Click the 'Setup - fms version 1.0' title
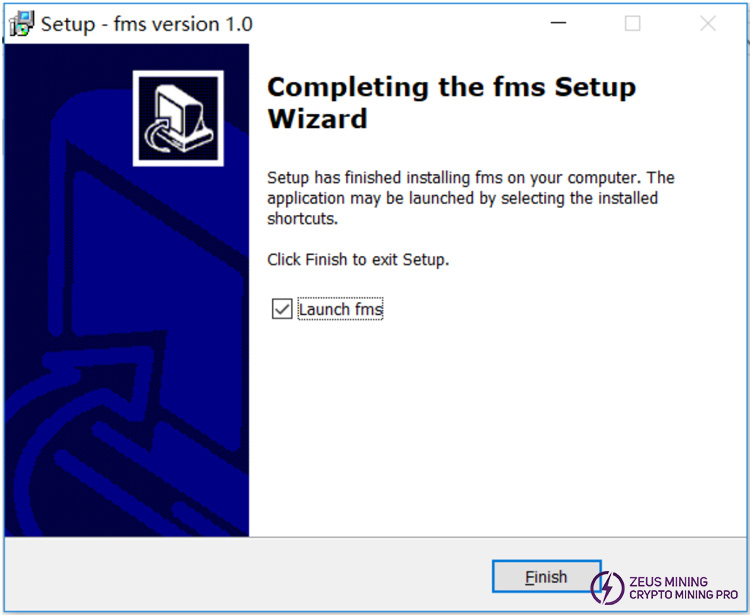Viewport: 750px width, 615px height. point(146,24)
